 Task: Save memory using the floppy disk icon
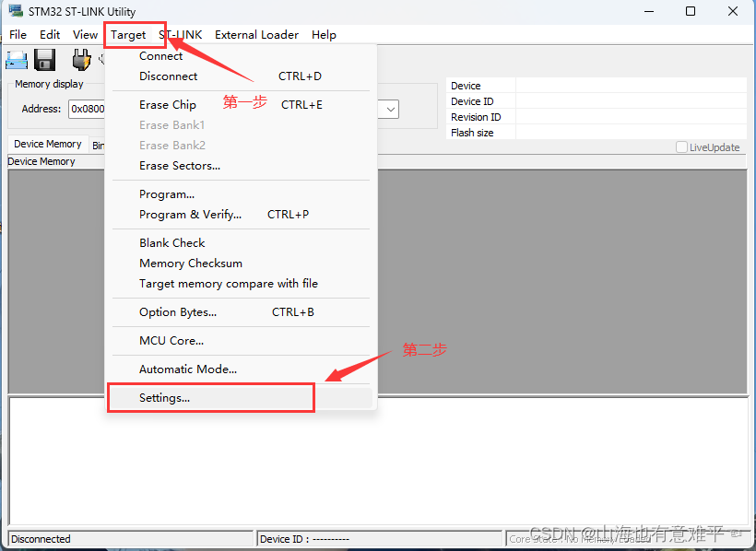pos(43,59)
